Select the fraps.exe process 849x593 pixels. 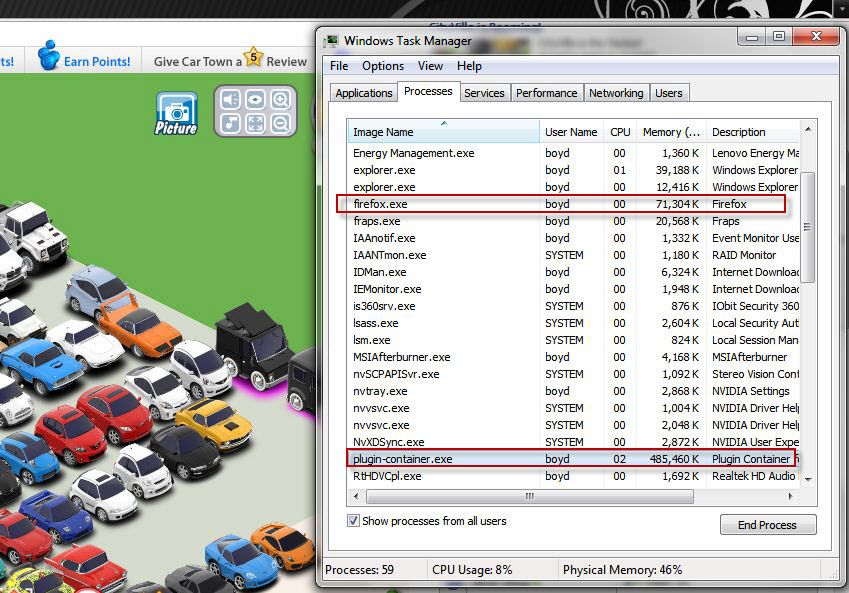pos(574,221)
